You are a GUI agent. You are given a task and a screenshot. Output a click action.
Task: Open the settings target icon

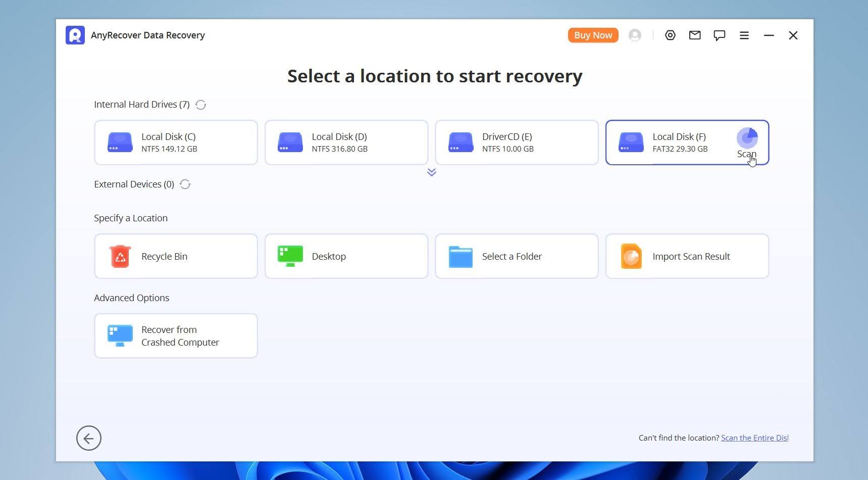pos(670,35)
